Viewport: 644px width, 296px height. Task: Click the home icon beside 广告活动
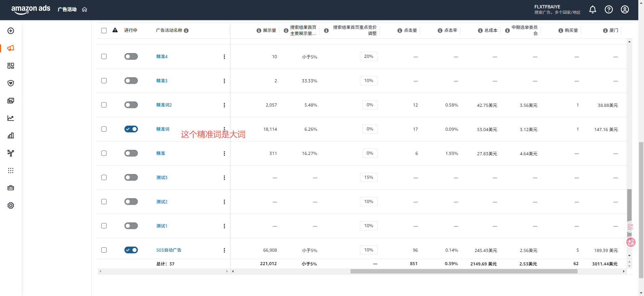click(85, 9)
